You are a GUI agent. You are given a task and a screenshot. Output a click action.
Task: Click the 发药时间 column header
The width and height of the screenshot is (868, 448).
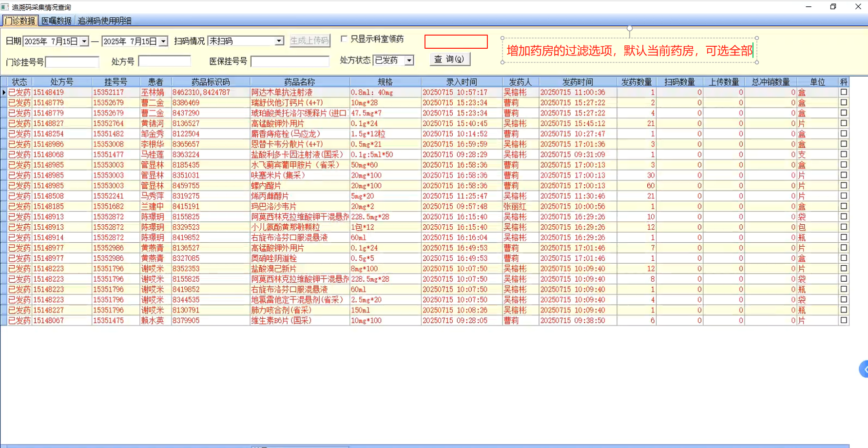578,82
